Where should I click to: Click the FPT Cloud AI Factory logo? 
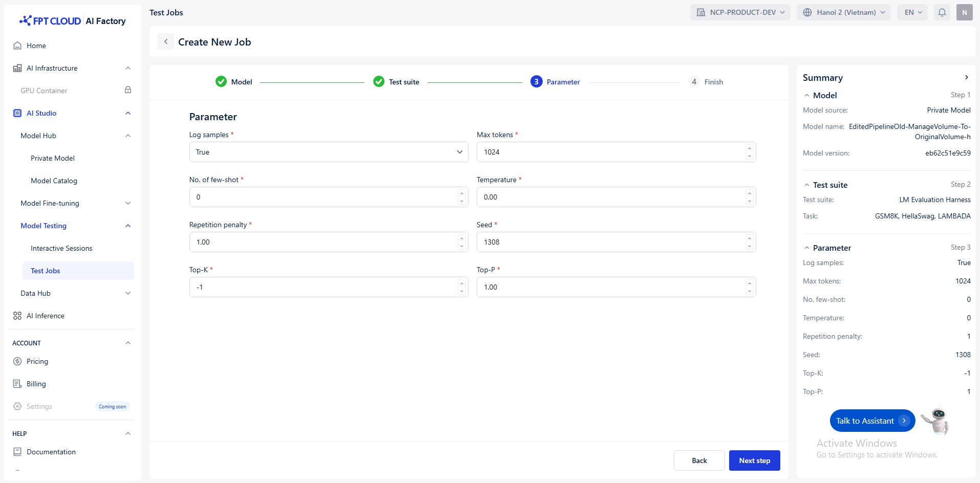click(72, 21)
